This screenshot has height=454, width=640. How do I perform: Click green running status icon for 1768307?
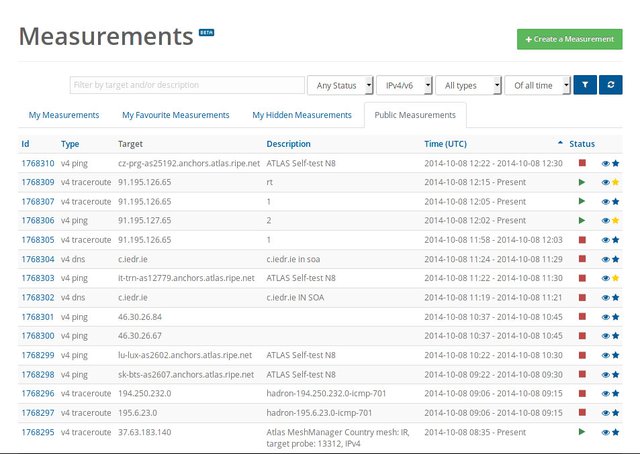click(582, 201)
